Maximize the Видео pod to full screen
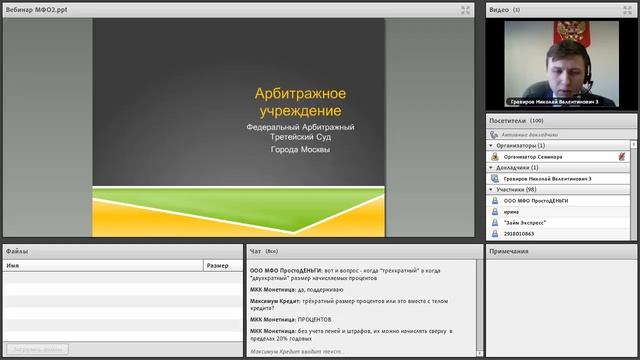This screenshot has width=640, height=360. tap(628, 10)
